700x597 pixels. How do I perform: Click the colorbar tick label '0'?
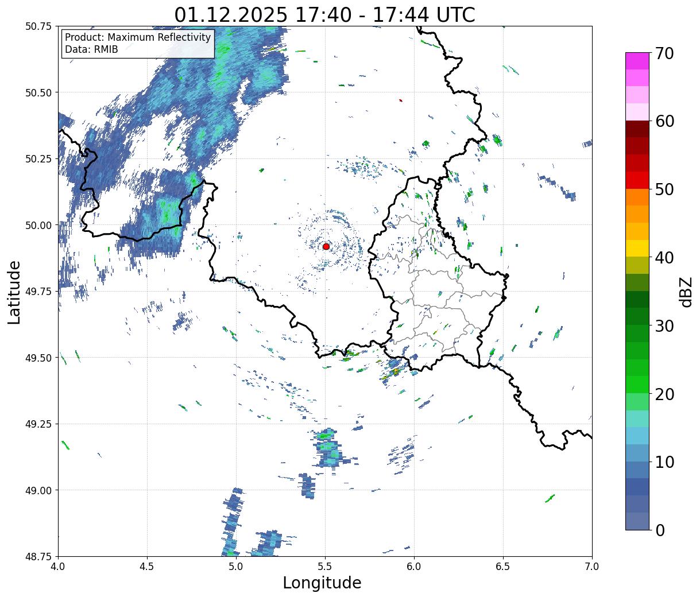660,530
